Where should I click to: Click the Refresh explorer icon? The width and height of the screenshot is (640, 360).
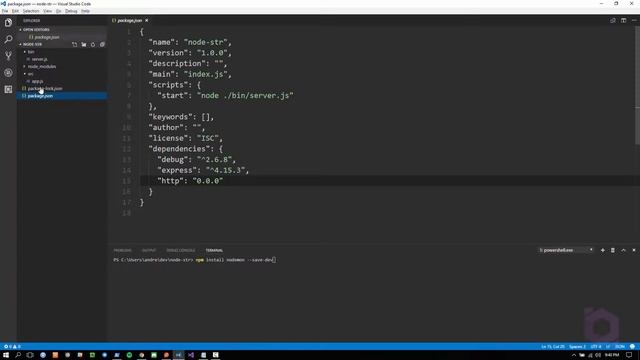(93, 44)
